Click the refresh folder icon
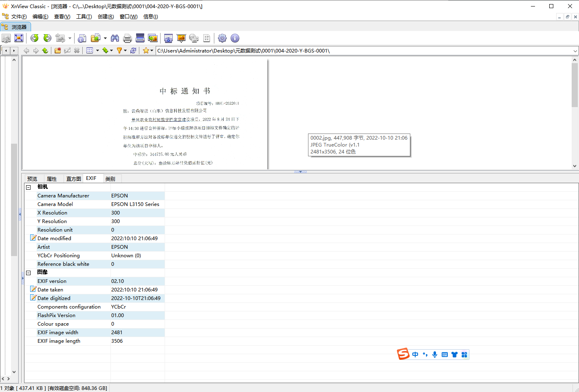This screenshot has width=579, height=392. pos(133,50)
